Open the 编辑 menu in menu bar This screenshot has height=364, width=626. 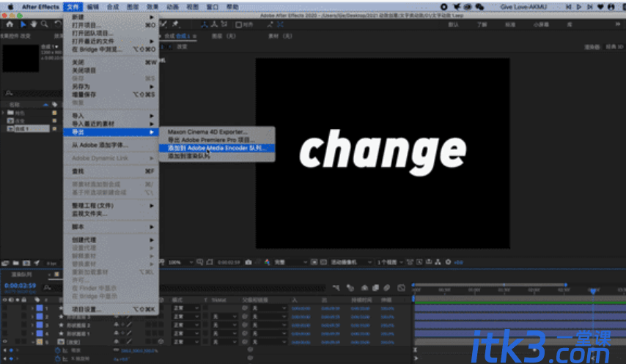[x=92, y=7]
